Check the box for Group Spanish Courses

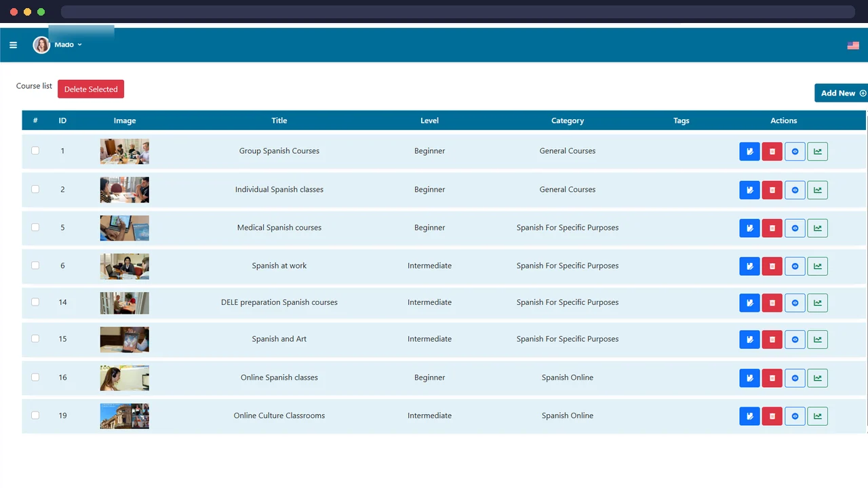coord(35,150)
